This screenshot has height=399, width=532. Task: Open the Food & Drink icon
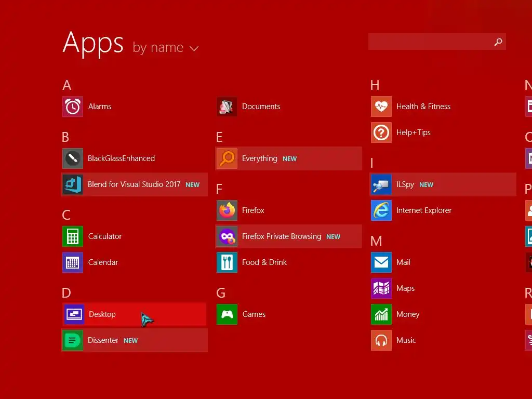coord(227,262)
